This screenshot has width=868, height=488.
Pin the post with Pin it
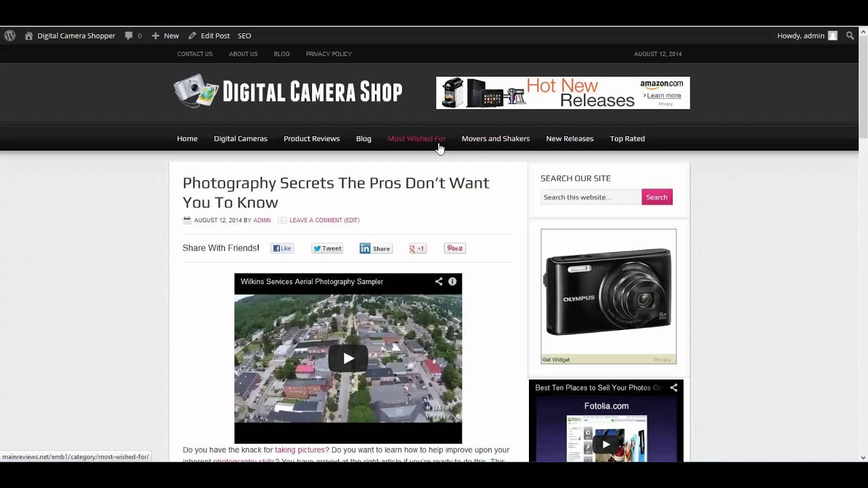tap(455, 249)
